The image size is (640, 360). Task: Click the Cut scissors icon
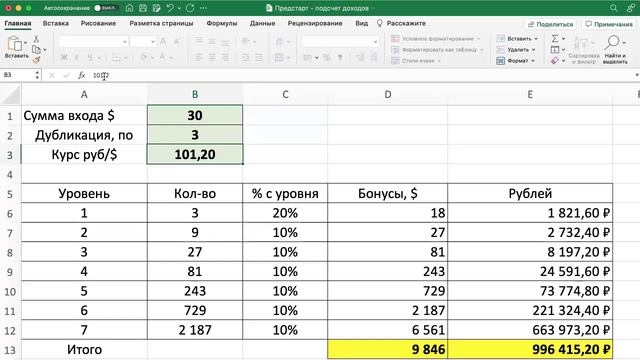click(x=36, y=39)
